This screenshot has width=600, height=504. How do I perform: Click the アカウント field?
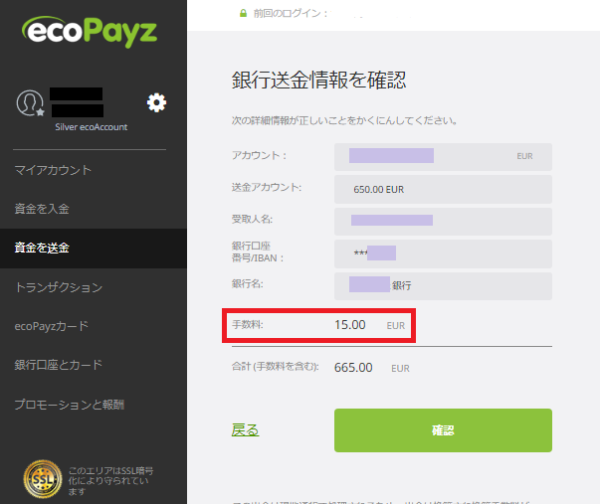coord(443,157)
